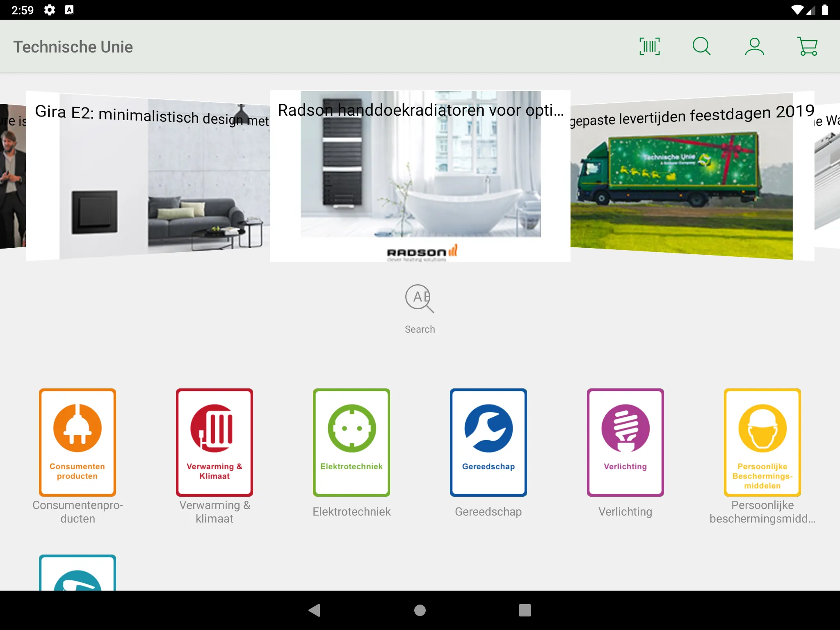This screenshot has width=840, height=630.
Task: Open the Radson handdoekradiatoren banner
Action: pos(420,176)
